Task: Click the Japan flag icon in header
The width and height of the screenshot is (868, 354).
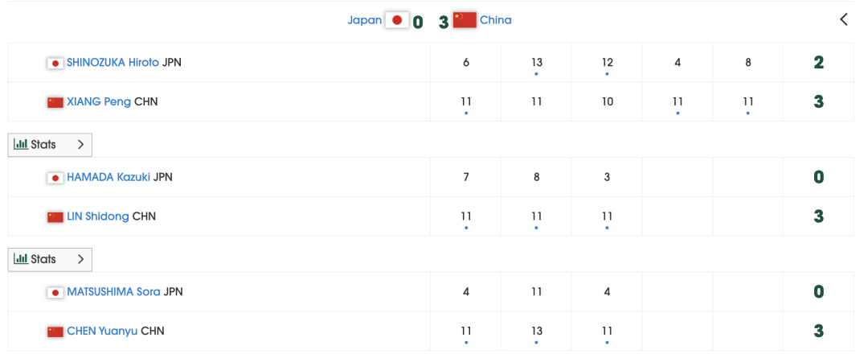Action: pos(397,20)
